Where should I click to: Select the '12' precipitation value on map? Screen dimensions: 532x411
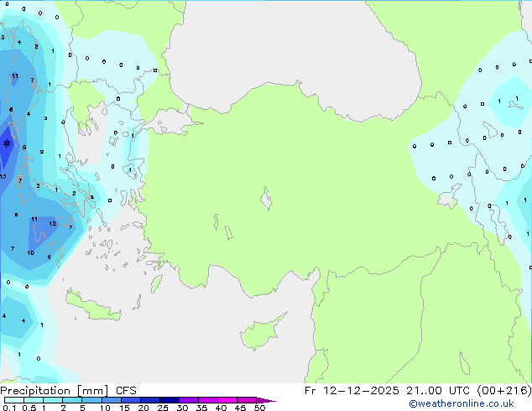pos(52,223)
